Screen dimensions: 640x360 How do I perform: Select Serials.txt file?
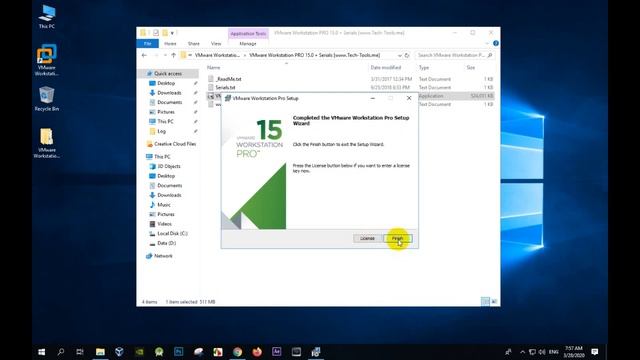click(x=225, y=87)
